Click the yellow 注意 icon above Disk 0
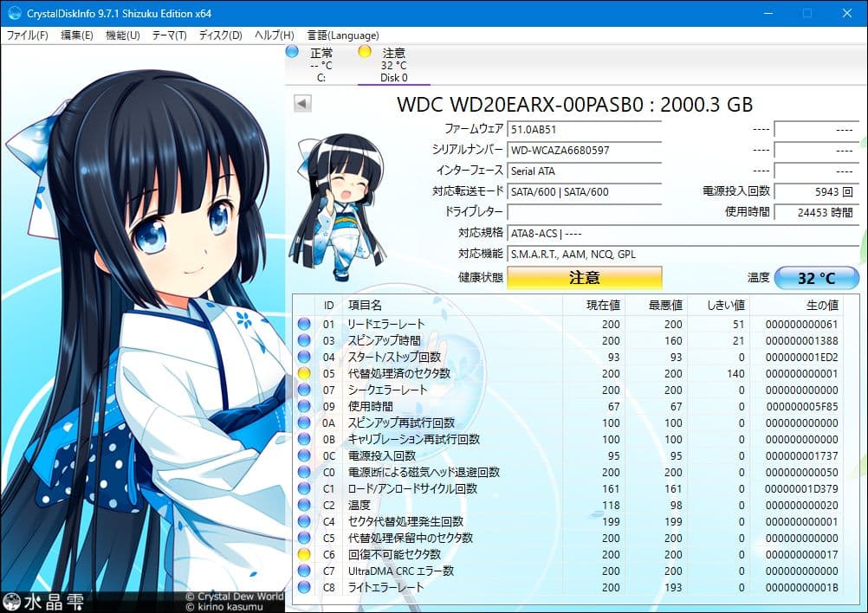 [365, 52]
